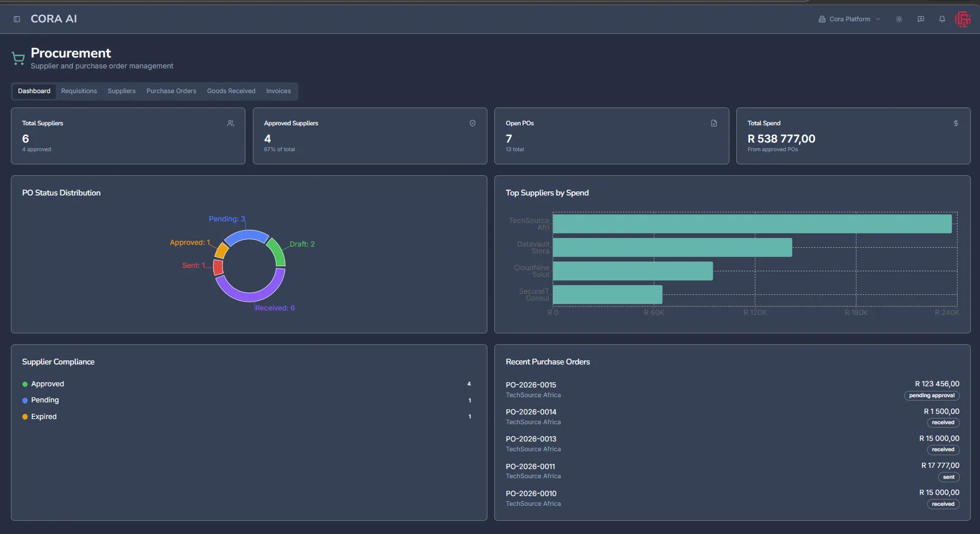
Task: Click the R 538 777,00 total spend
Action: coord(781,139)
